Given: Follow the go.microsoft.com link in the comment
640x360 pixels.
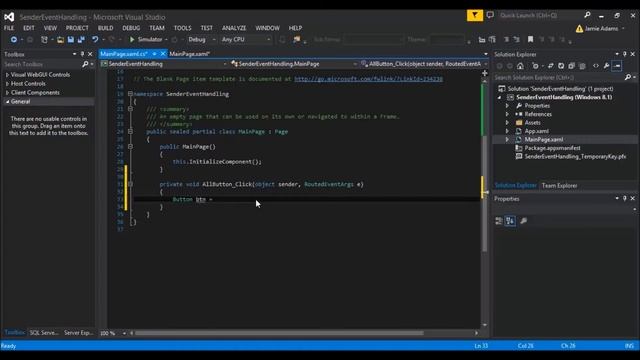Looking at the screenshot, I should [x=369, y=79].
